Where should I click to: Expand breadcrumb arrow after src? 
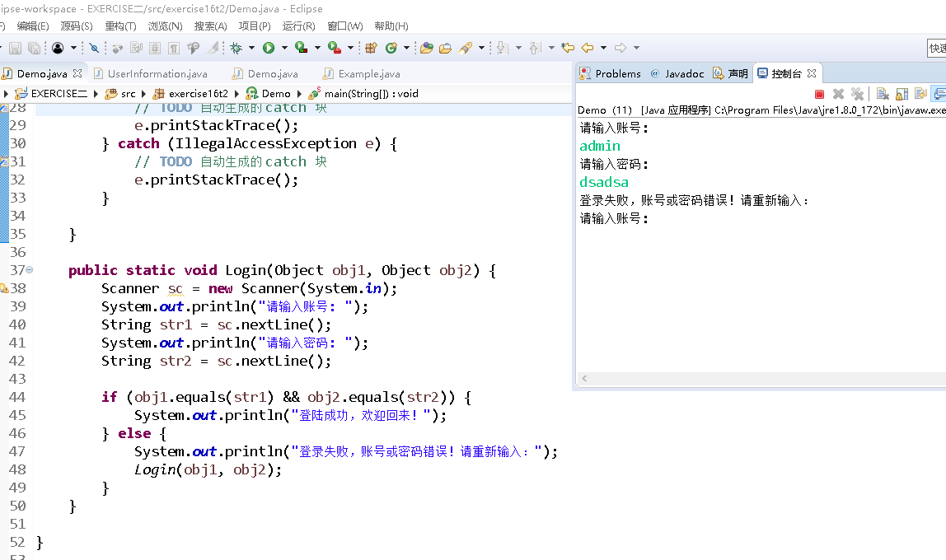(x=143, y=93)
